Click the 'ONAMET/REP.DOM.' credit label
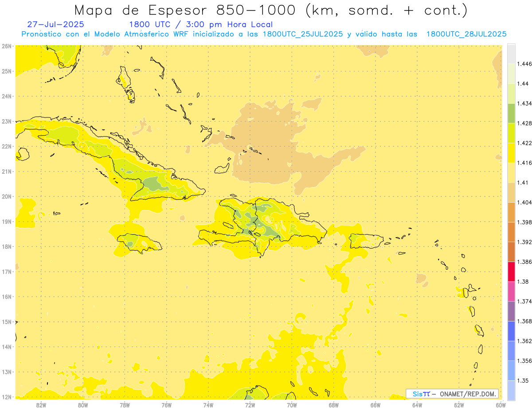Screen dimensions: 532x411 [x=468, y=394]
